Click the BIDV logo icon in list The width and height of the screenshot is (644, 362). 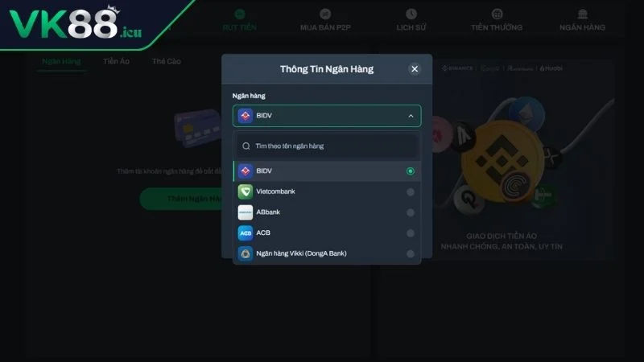(x=246, y=171)
